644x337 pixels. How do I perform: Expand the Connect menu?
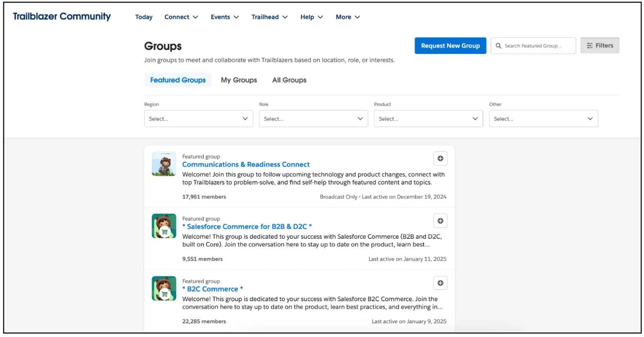pyautogui.click(x=181, y=17)
